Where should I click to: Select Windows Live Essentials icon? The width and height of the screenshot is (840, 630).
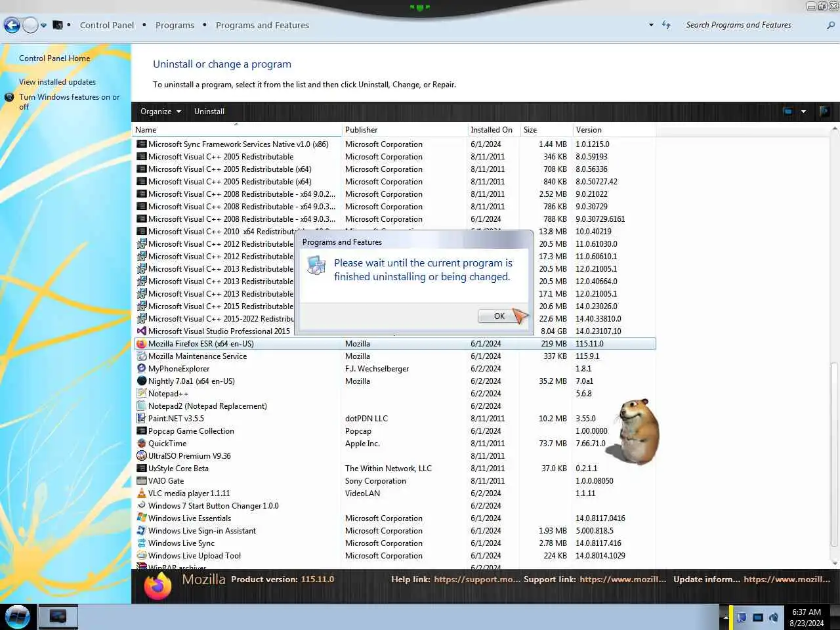point(141,518)
